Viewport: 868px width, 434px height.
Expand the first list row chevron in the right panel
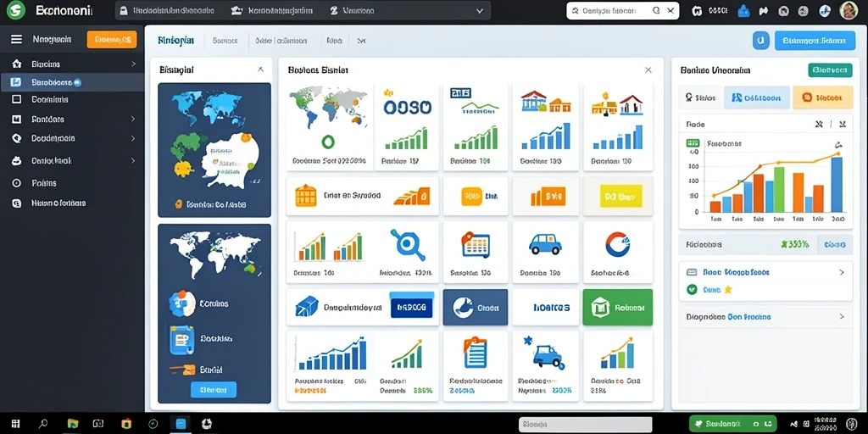click(x=842, y=272)
